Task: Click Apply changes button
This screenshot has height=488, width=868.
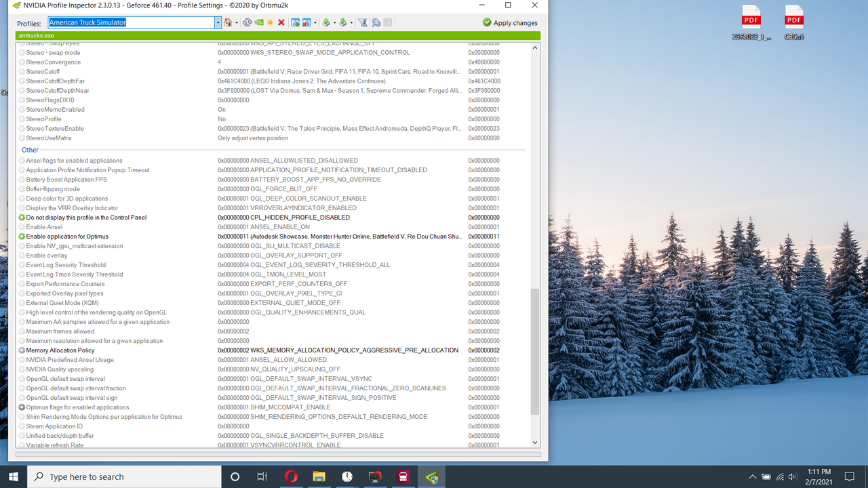Action: pos(510,22)
